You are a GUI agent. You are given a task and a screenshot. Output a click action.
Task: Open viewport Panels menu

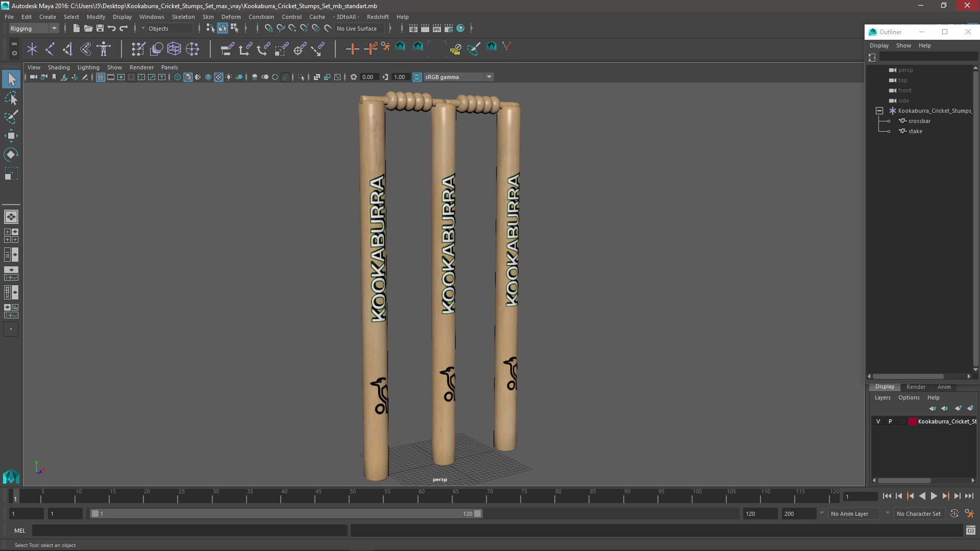coord(169,67)
